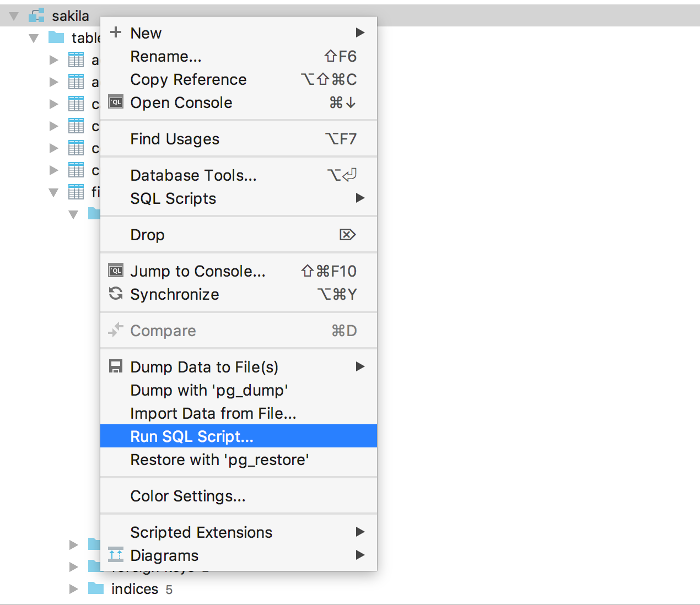The image size is (700, 605).
Task: Open Color Settings… dialog
Action: point(239,496)
